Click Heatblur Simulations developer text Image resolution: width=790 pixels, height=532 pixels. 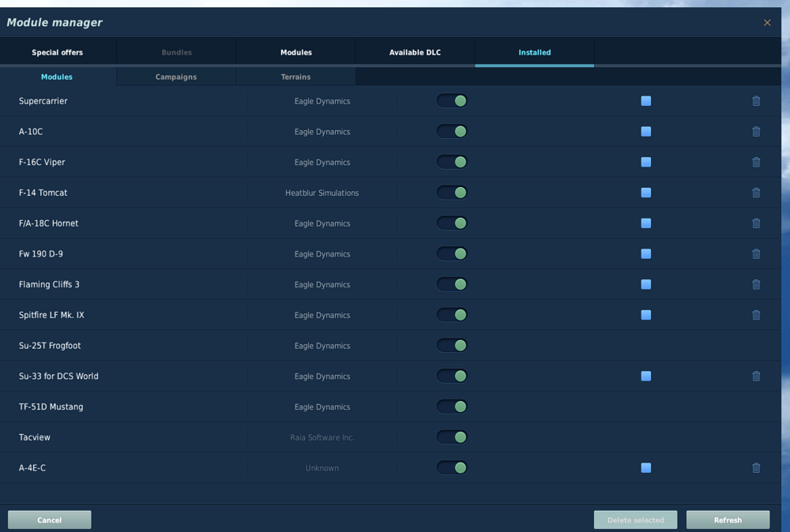click(x=322, y=193)
